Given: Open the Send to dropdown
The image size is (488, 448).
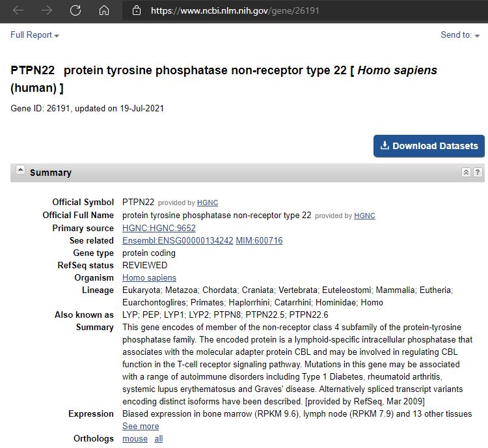Looking at the screenshot, I should (x=460, y=35).
